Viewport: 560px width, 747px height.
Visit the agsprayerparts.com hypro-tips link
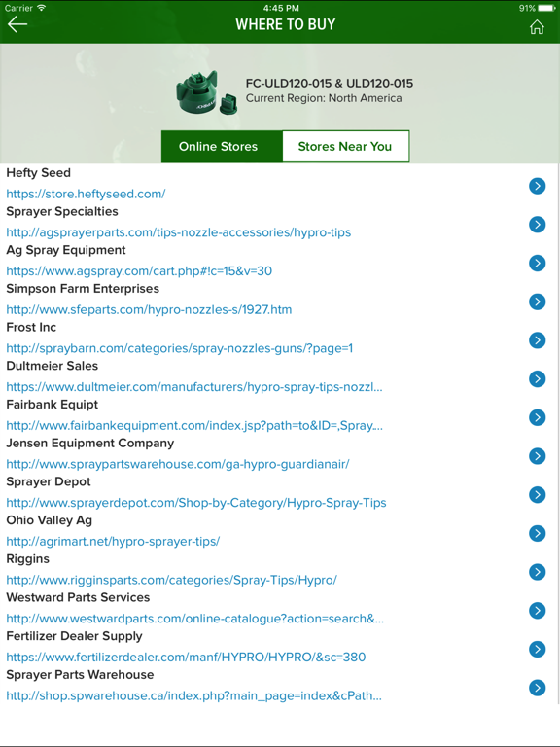tap(179, 232)
